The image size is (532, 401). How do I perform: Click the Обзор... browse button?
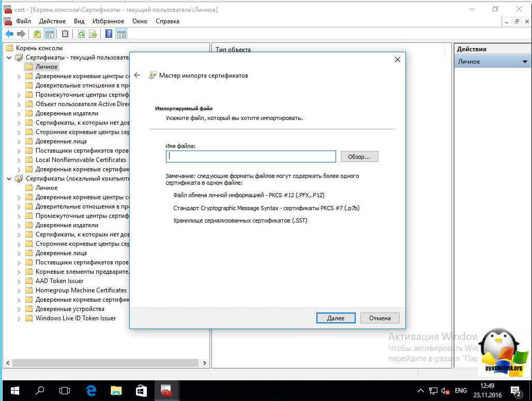[359, 156]
